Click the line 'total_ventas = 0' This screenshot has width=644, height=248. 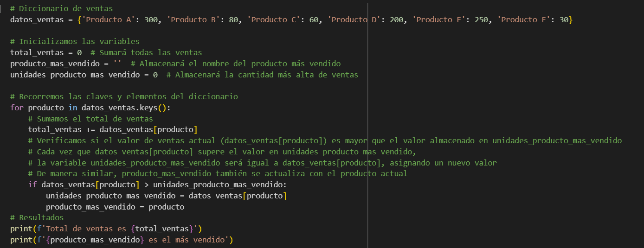pyautogui.click(x=46, y=53)
